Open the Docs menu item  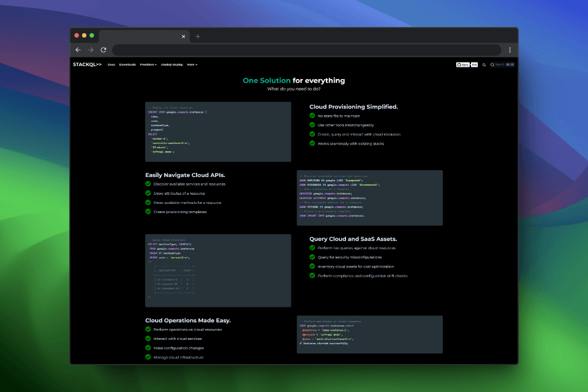(111, 64)
